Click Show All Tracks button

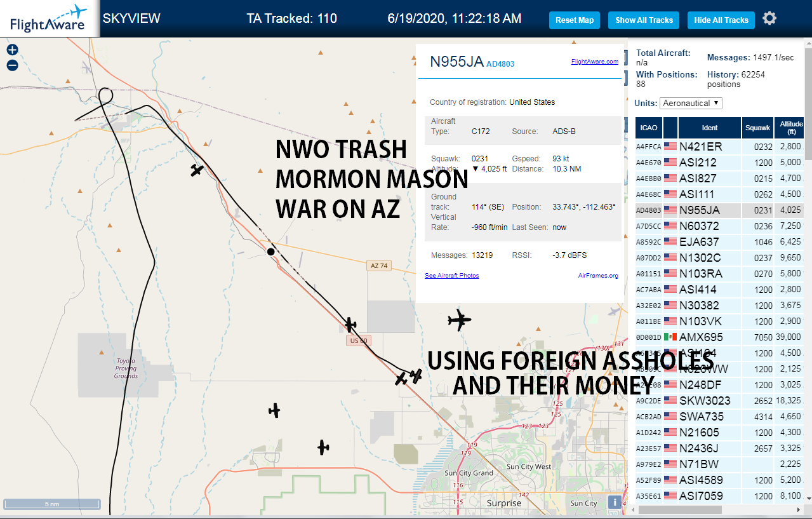pos(644,20)
